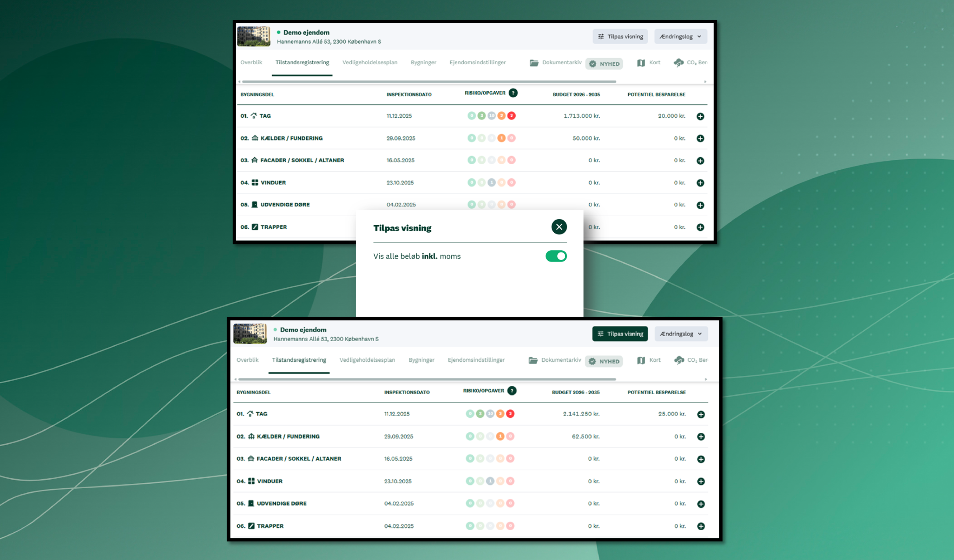Click the Demo ejendom building thumbnail, upper panel
Viewport: 954px width, 560px height.
click(x=254, y=36)
